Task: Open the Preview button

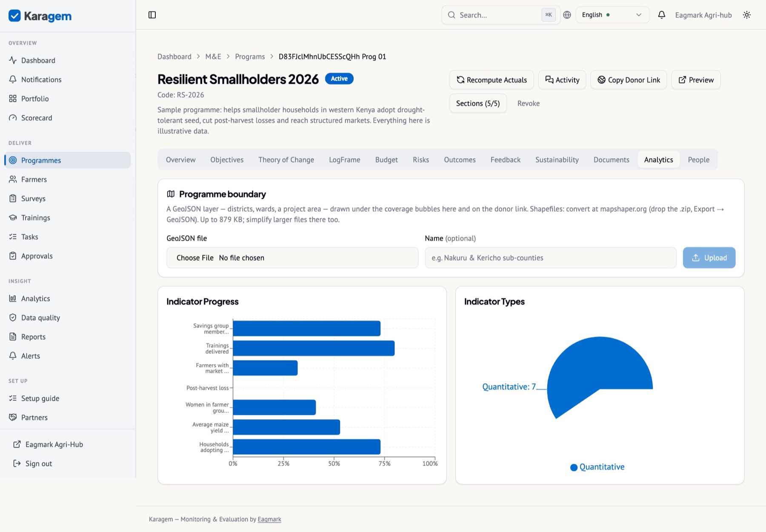Action: click(696, 80)
